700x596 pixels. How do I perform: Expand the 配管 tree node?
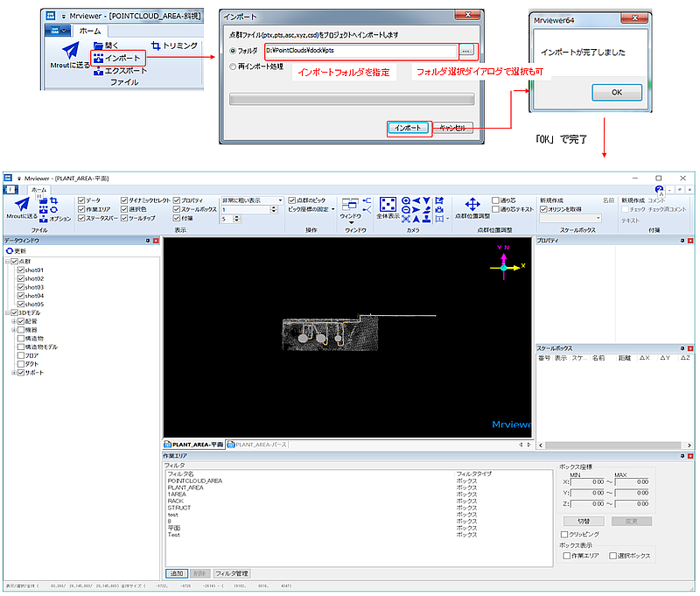[x=14, y=321]
